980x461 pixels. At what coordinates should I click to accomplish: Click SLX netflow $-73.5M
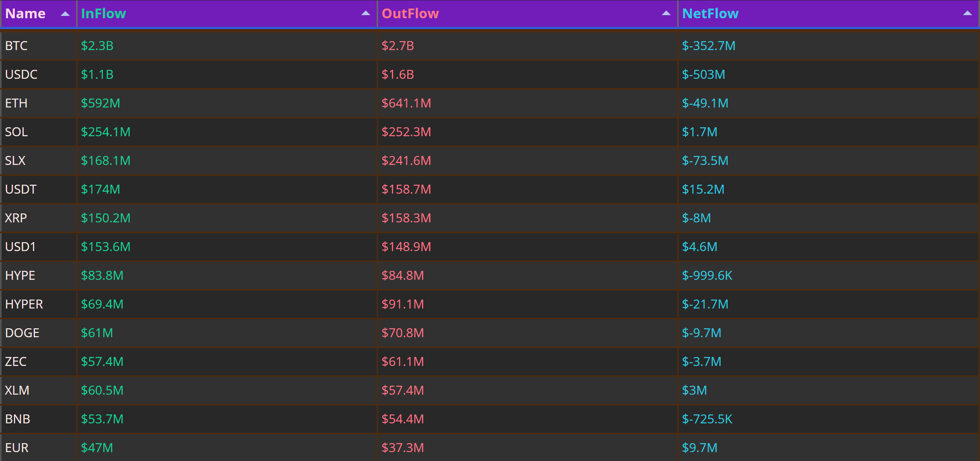tap(705, 161)
